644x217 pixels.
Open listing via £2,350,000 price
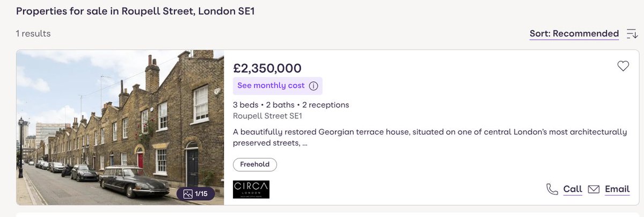coord(267,68)
